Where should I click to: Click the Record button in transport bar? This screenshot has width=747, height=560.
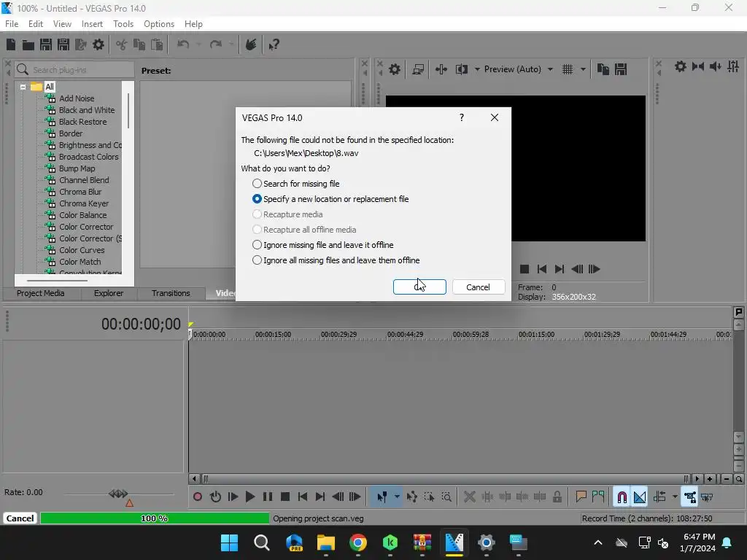[198, 497]
